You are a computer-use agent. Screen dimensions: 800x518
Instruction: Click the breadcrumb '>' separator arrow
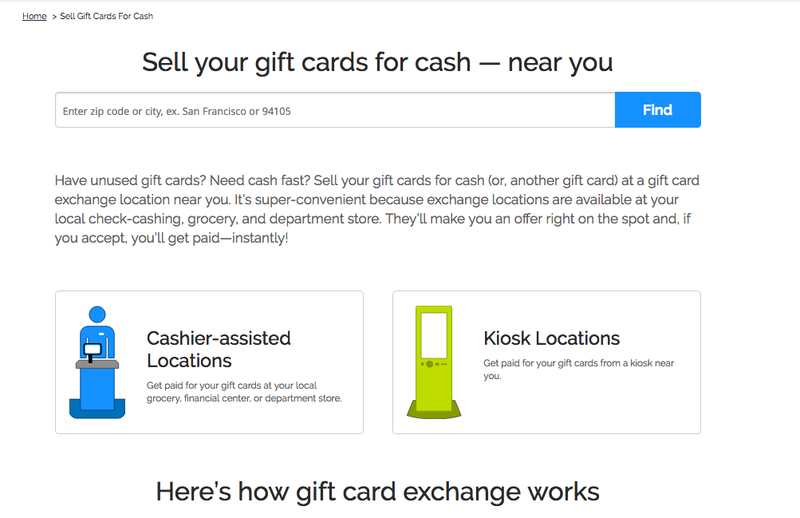[54, 17]
